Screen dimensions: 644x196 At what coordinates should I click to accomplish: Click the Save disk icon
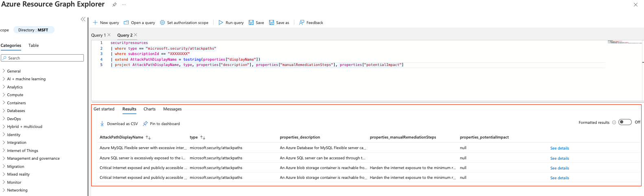point(251,22)
